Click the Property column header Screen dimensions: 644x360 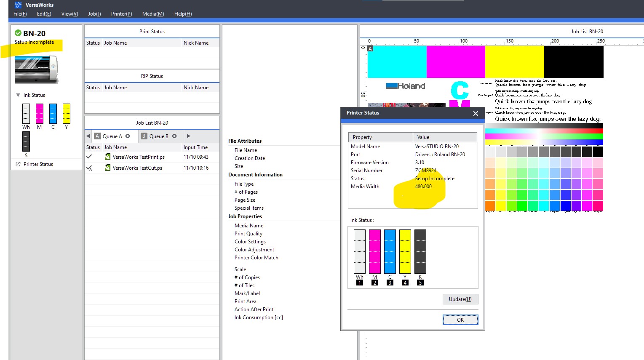pos(381,137)
